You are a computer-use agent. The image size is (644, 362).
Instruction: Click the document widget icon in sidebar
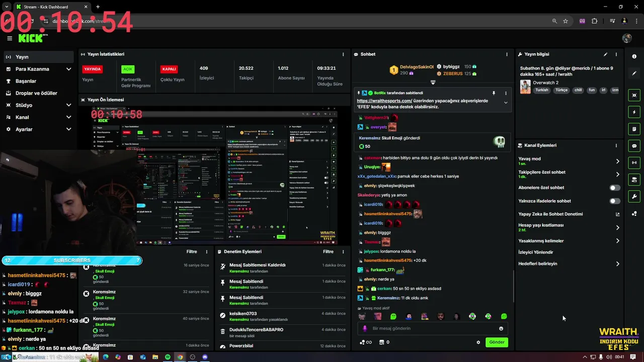[x=634, y=129]
